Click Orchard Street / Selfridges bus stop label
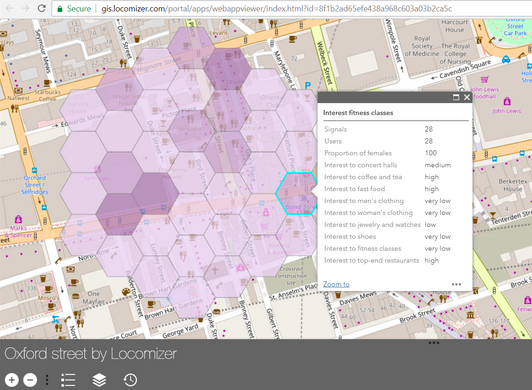The width and height of the screenshot is (532, 390). coord(35,185)
